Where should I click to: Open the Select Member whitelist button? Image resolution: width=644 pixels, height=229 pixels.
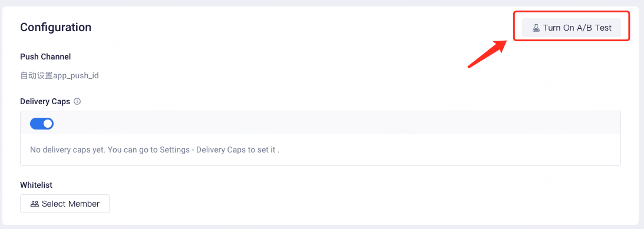(65, 204)
